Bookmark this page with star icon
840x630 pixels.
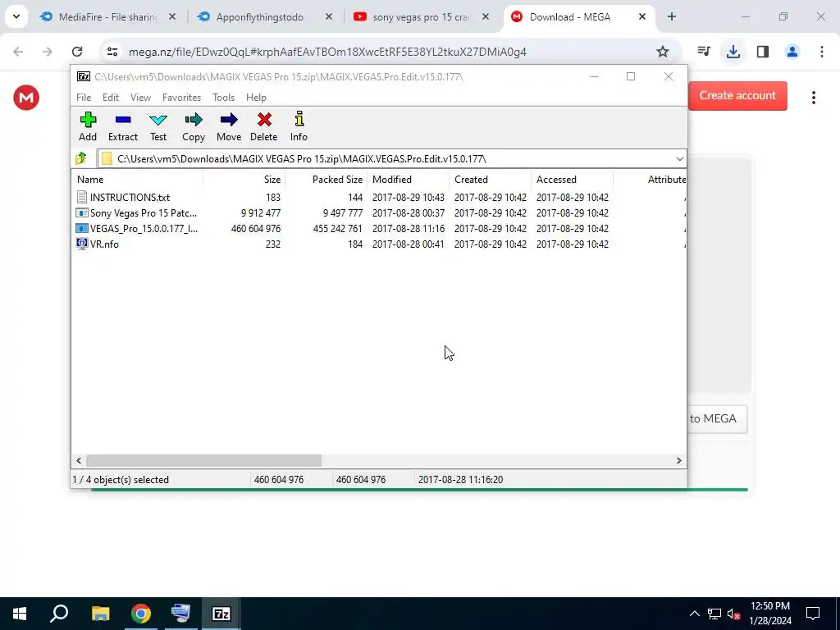(663, 52)
